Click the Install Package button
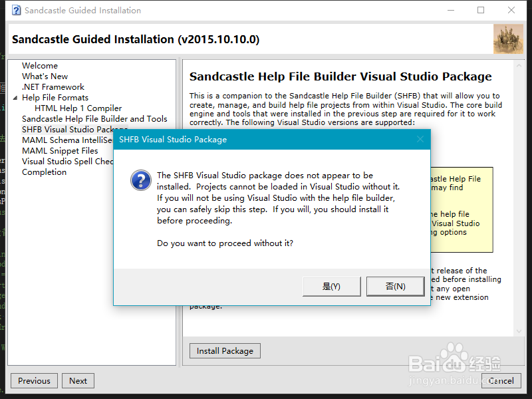 pyautogui.click(x=225, y=350)
